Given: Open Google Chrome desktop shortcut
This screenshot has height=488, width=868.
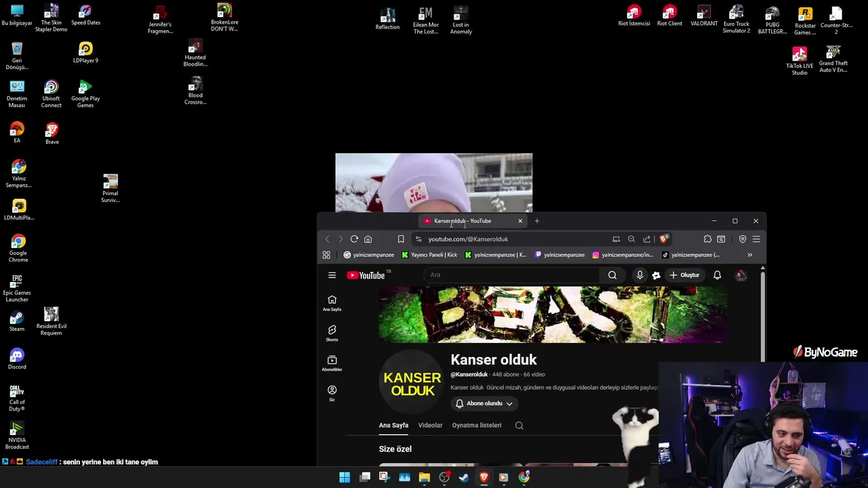Looking at the screenshot, I should pos(18,249).
